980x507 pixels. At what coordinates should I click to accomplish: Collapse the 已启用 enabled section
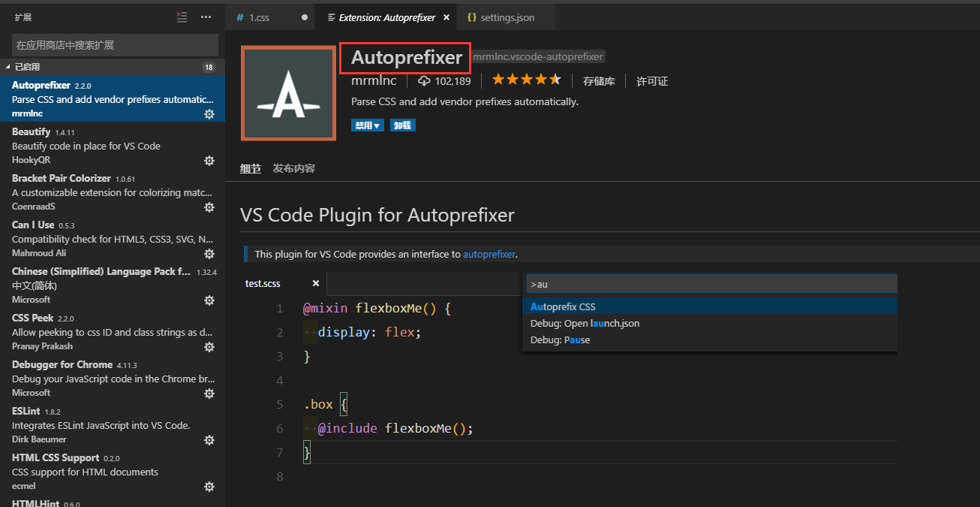tap(113, 67)
